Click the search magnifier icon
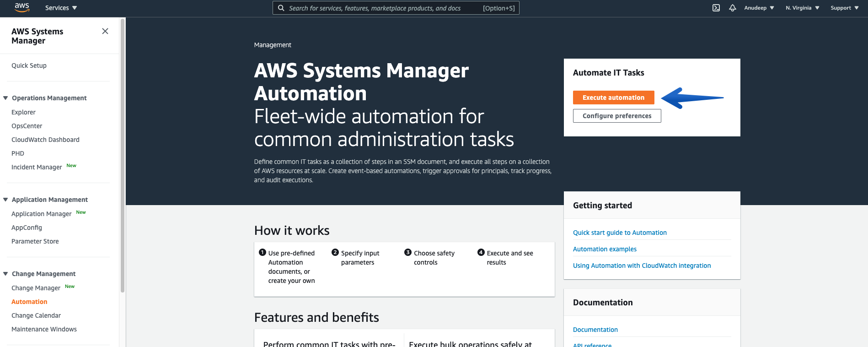The image size is (868, 347). (x=281, y=8)
